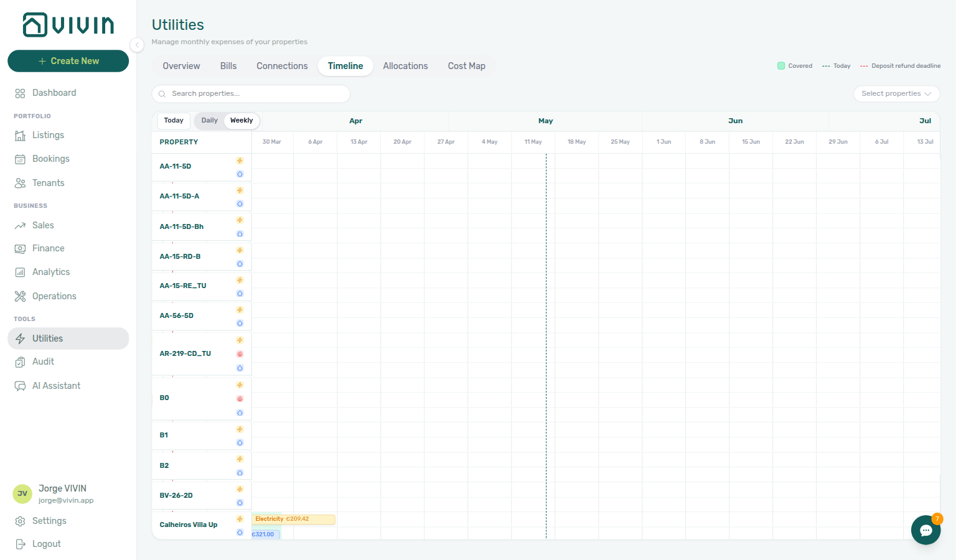
Task: Click electricity icon for AA-11-5D-A
Action: pyautogui.click(x=240, y=190)
